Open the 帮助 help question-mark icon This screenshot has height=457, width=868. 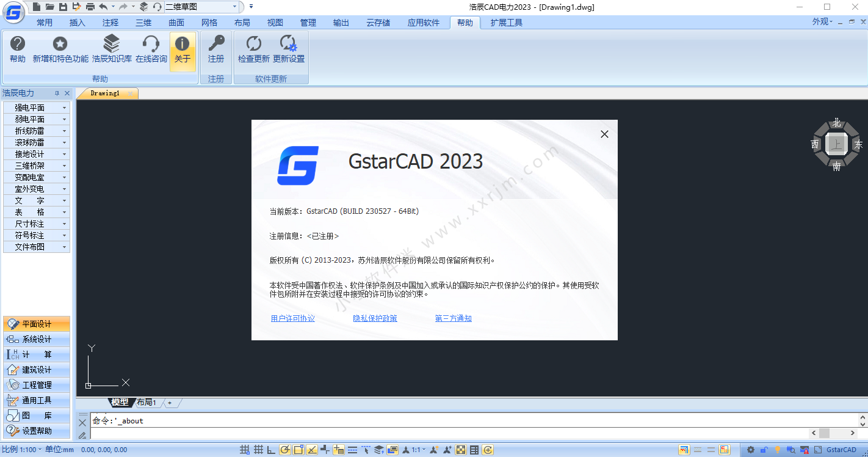coord(18,49)
